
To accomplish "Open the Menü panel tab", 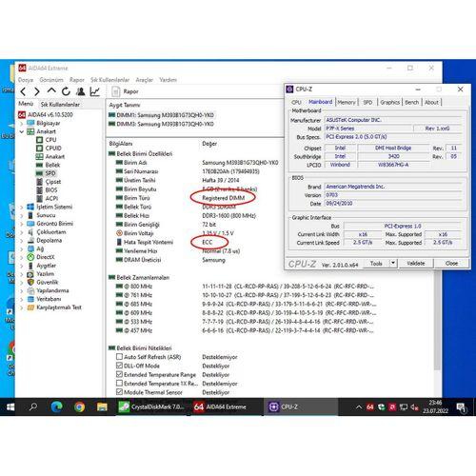I will [x=26, y=104].
